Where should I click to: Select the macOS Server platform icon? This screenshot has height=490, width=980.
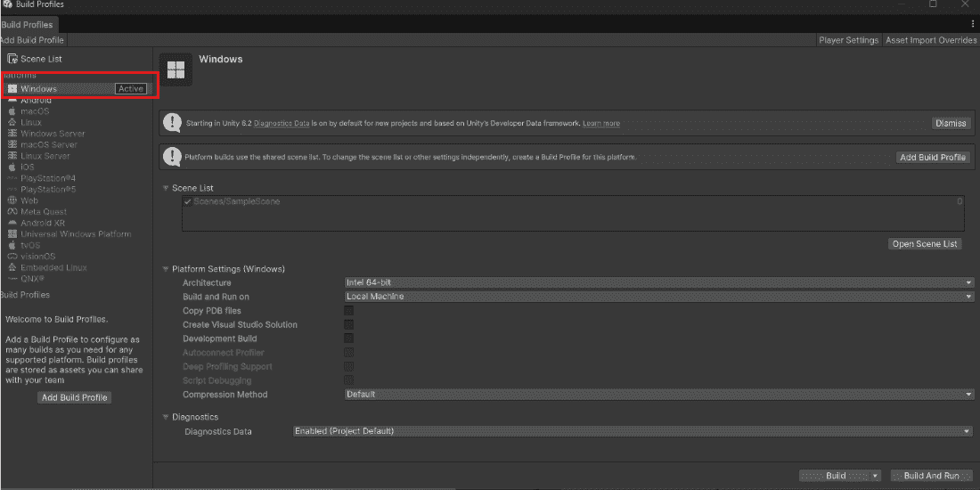click(12, 145)
